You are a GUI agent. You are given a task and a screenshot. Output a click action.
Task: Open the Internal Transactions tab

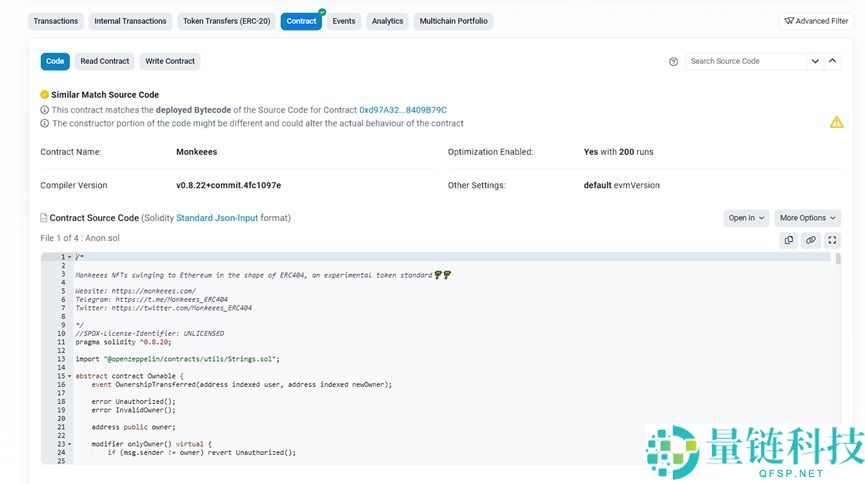[130, 21]
